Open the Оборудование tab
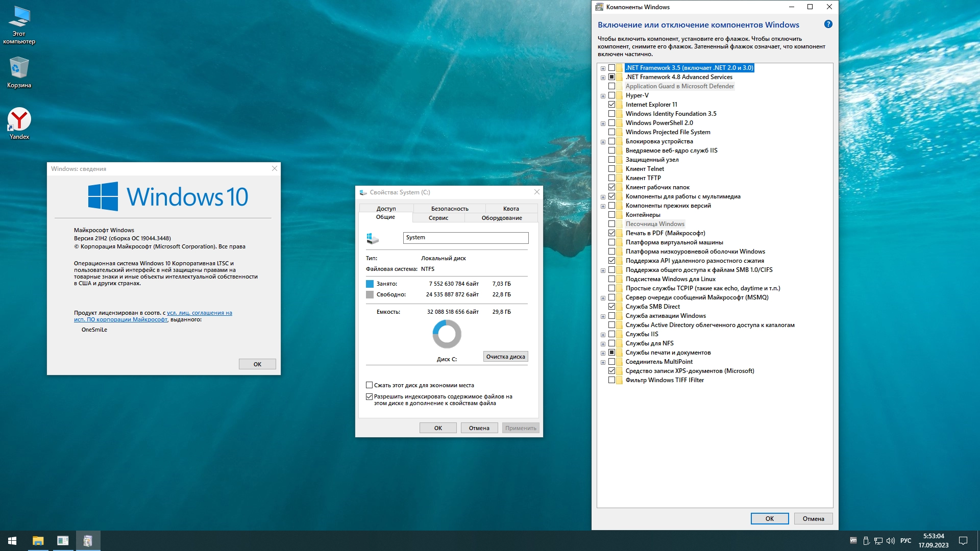The image size is (980, 551). pyautogui.click(x=501, y=218)
